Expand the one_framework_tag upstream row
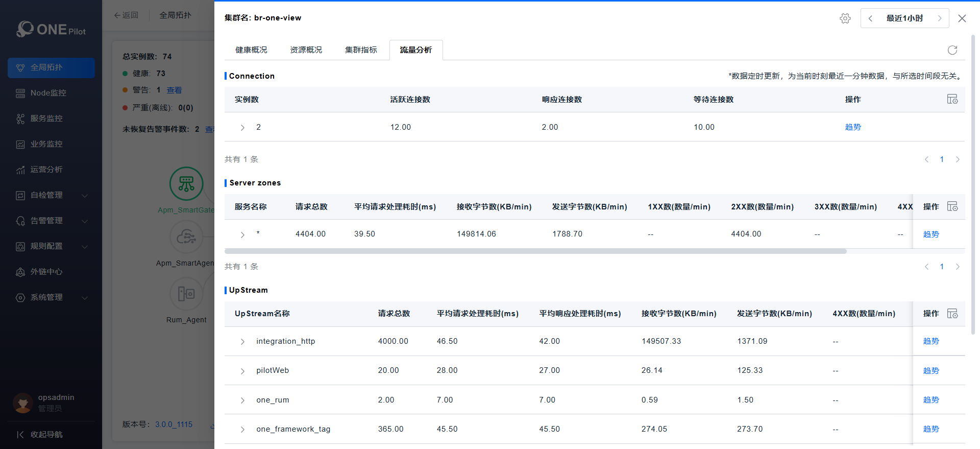 point(242,430)
